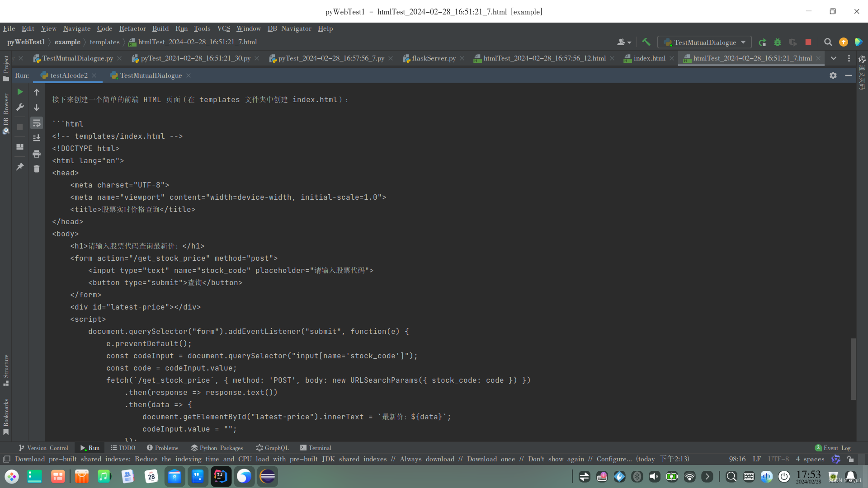The image size is (868, 488).
Task: Toggle scroll to end of output
Action: point(37,138)
